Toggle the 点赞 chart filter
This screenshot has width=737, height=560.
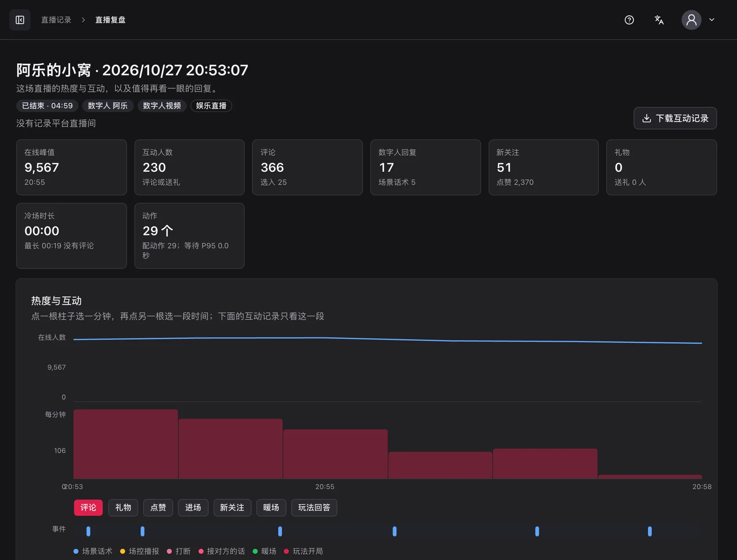tap(158, 507)
